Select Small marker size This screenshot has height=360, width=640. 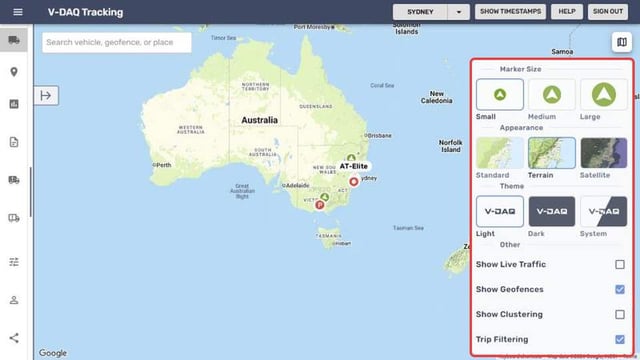point(500,95)
